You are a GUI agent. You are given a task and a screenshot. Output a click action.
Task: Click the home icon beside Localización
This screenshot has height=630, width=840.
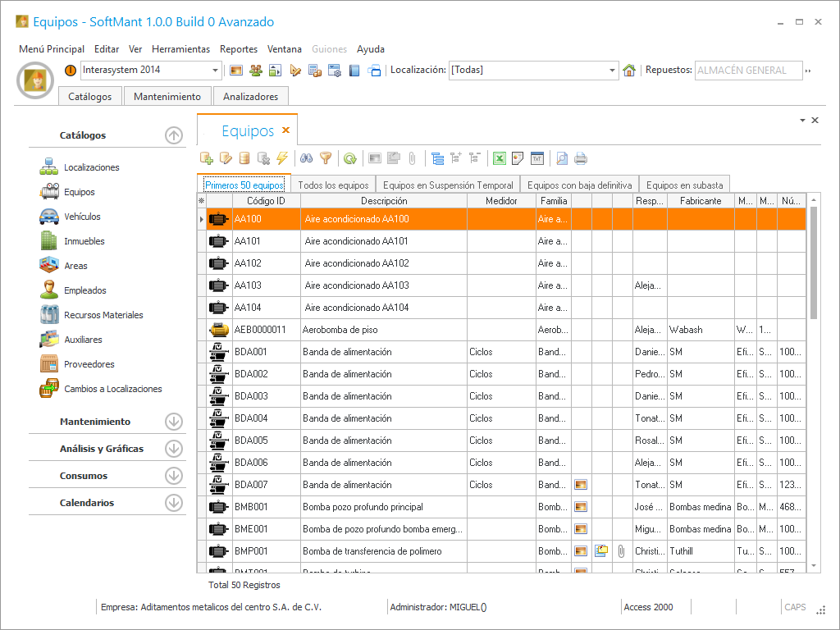tap(629, 71)
